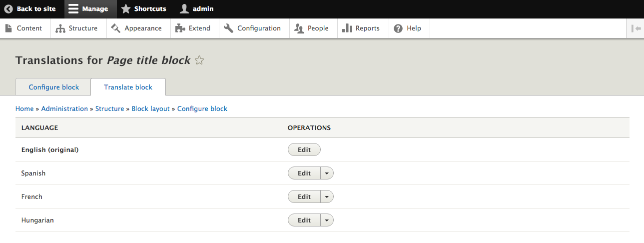Follow the Block layout breadcrumb link
Viewport: 644px width, 243px height.
[x=150, y=108]
